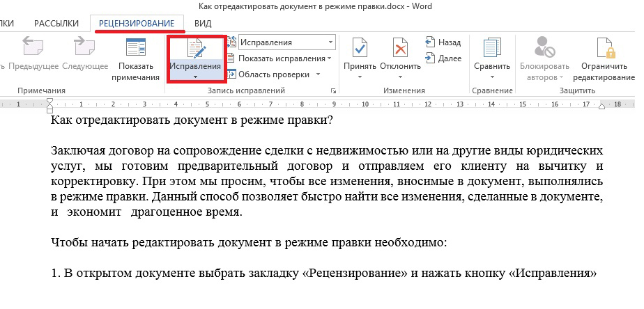Open Запись исправлений dialog launcher
644x309 pixels.
click(333, 91)
